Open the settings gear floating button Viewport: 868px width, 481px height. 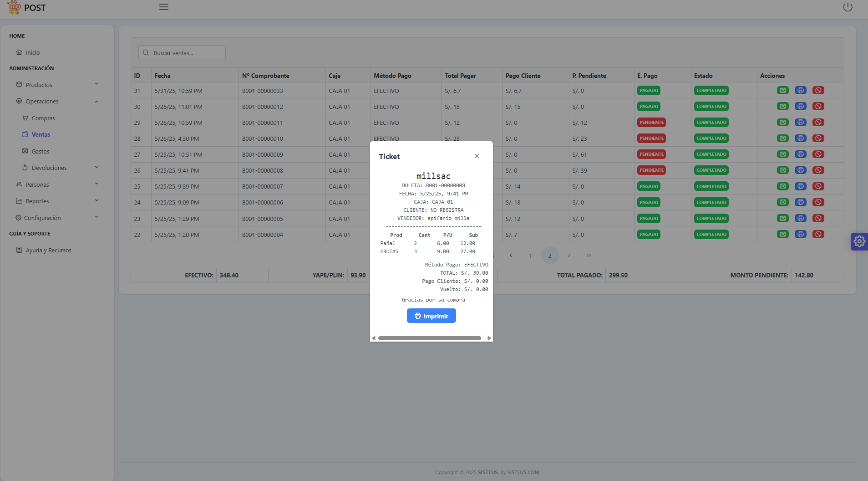click(859, 241)
